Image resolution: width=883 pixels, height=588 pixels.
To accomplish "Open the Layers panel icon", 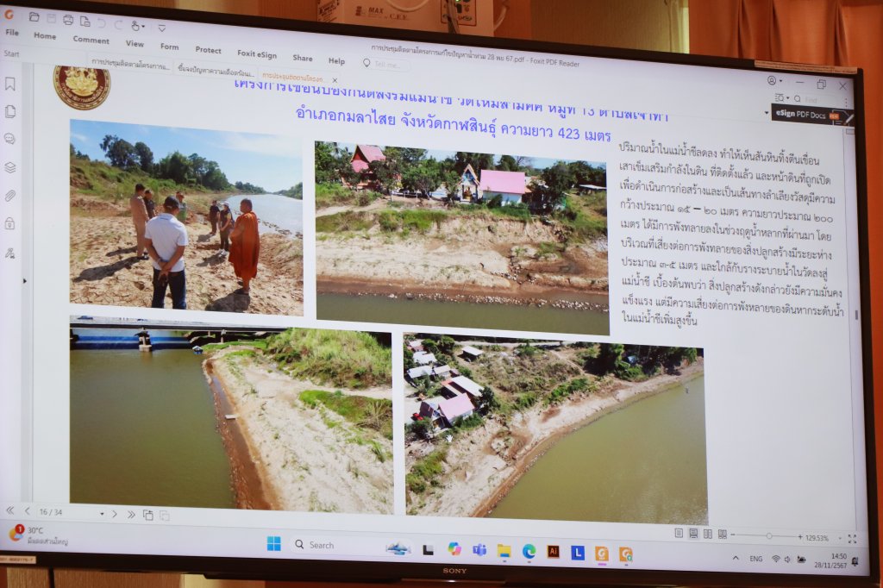I will tap(10, 167).
